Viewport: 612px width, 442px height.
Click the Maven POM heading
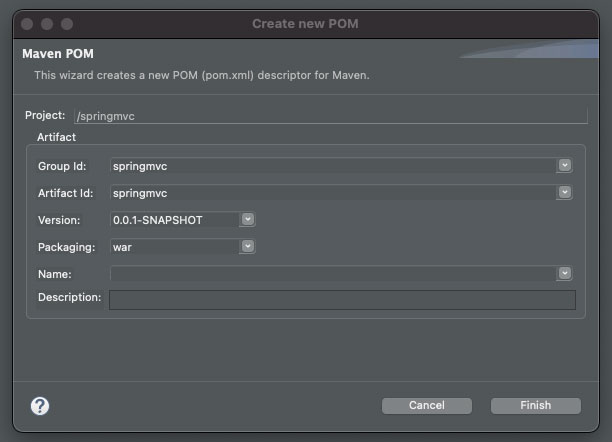pyautogui.click(x=58, y=53)
